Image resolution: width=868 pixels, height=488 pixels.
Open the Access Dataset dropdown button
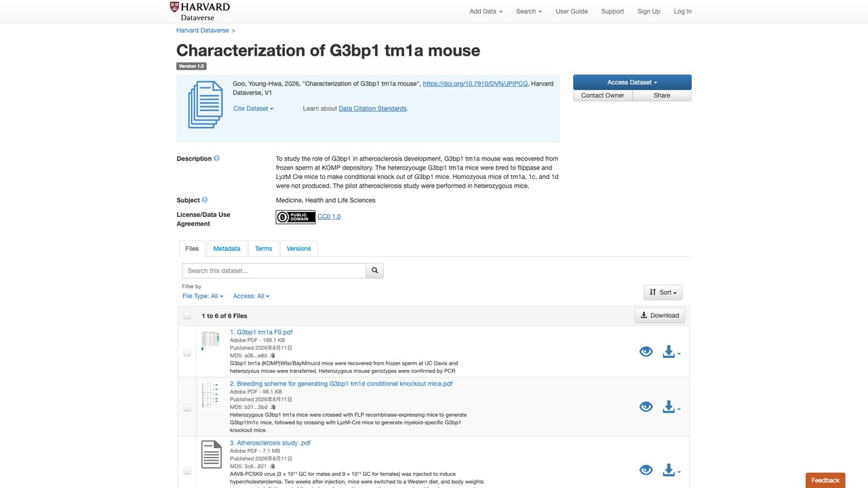[632, 82]
